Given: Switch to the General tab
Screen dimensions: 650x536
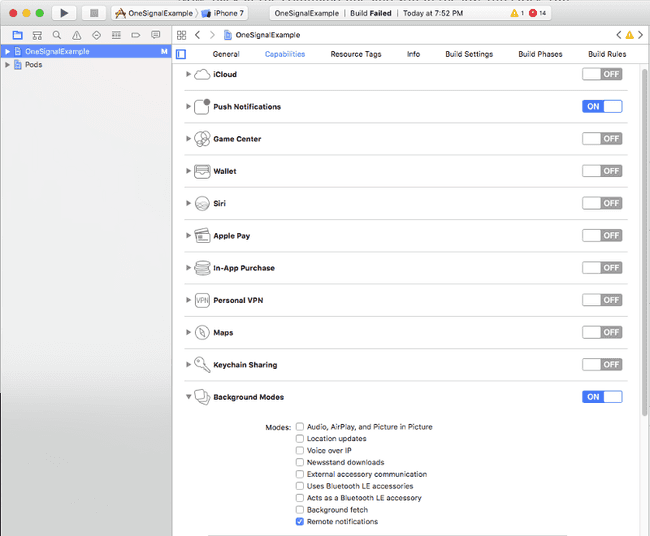Looking at the screenshot, I should coord(226,54).
